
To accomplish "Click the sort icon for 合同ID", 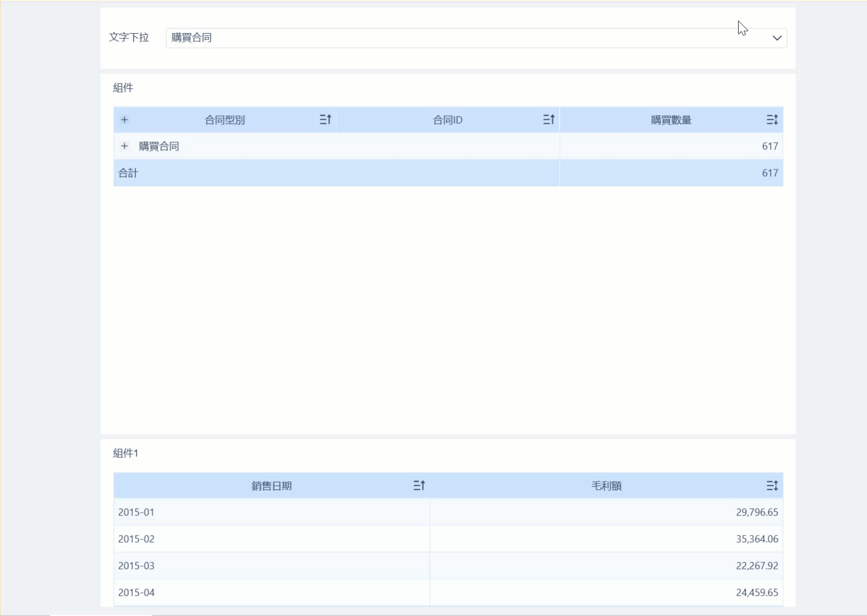I will pos(548,120).
